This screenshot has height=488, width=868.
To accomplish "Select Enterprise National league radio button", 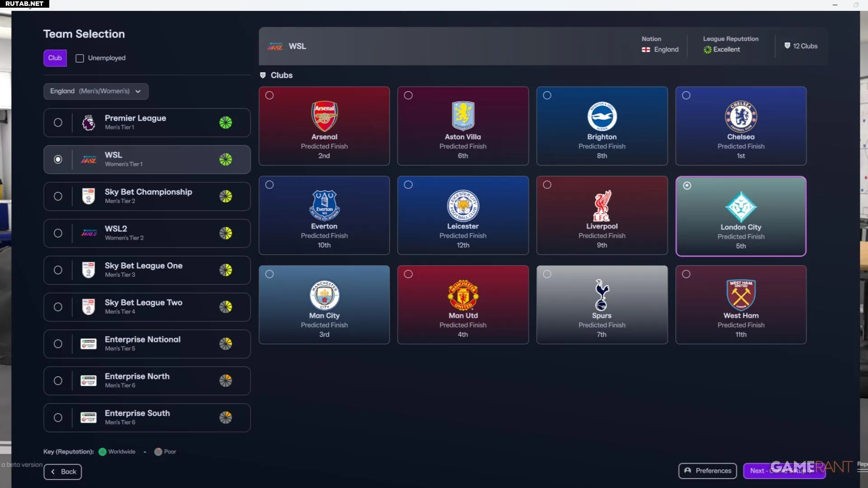I will click(58, 344).
